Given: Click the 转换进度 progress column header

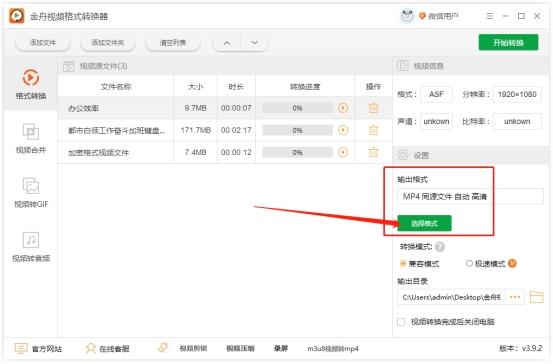Looking at the screenshot, I should pyautogui.click(x=305, y=86).
